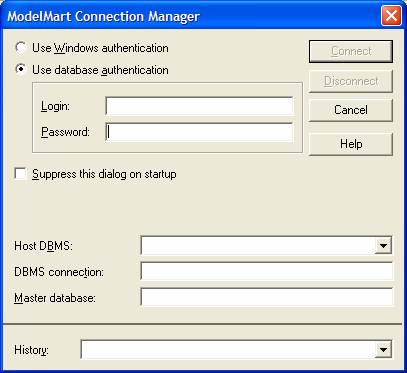407x373 pixels.
Task: Click into the Login text field
Action: point(199,106)
